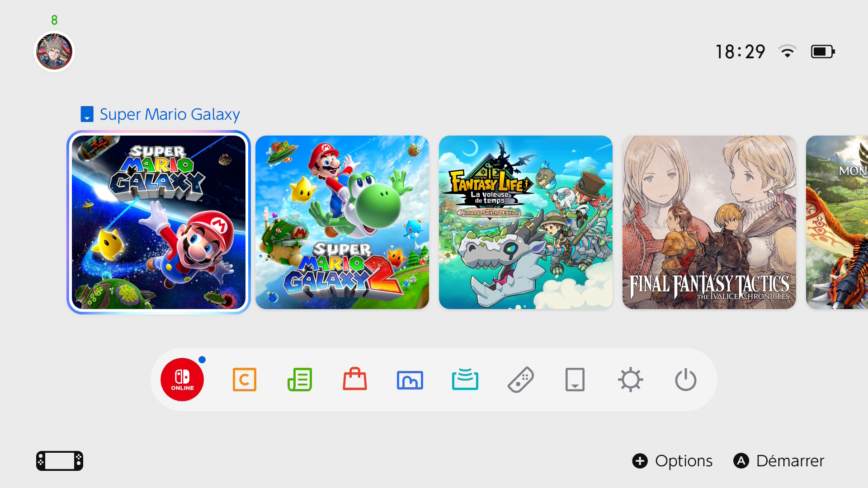Open the Power sleep mode icon
868x488 pixels.
[x=686, y=380]
